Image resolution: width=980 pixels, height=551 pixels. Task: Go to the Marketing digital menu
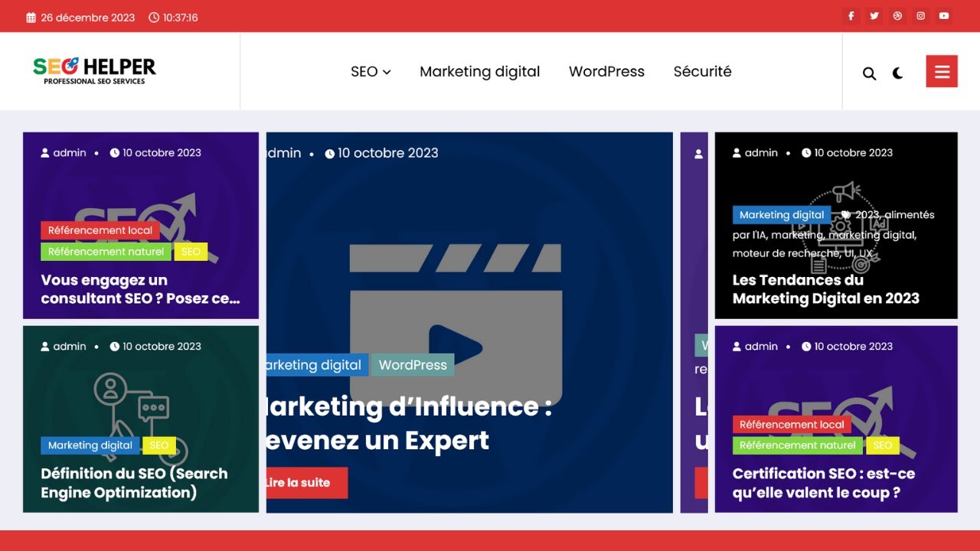click(x=480, y=71)
